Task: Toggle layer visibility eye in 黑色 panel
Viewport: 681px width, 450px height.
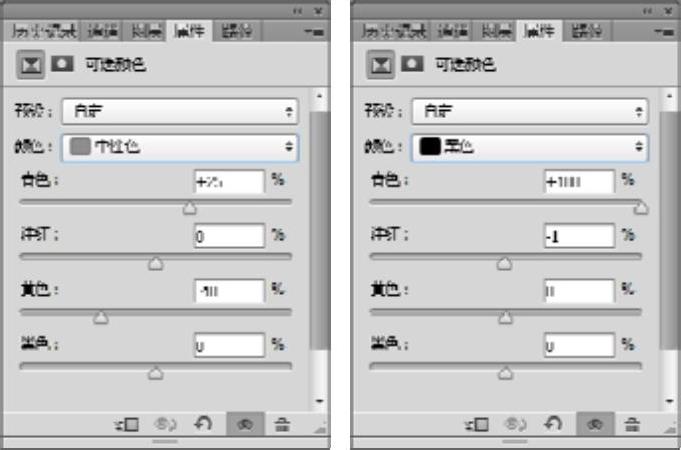Action: [595, 424]
